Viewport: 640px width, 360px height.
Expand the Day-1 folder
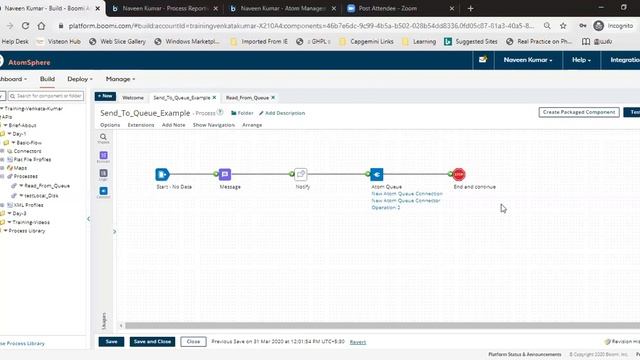(9, 134)
